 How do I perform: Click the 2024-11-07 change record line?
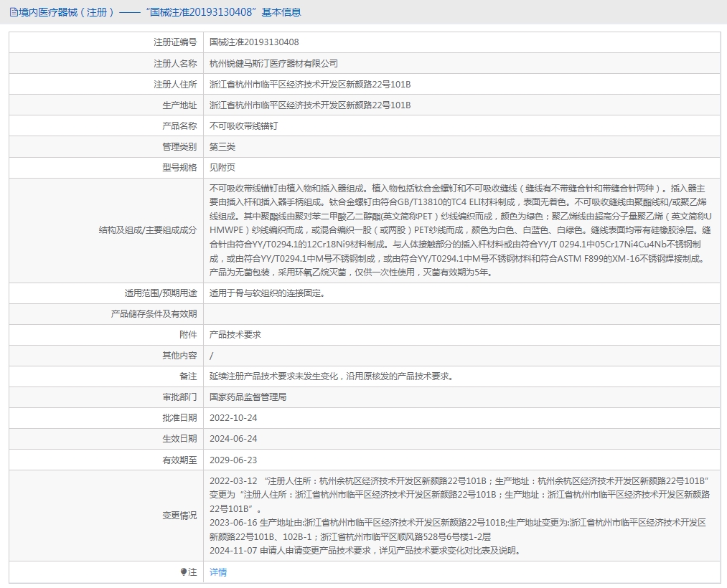coord(366,551)
